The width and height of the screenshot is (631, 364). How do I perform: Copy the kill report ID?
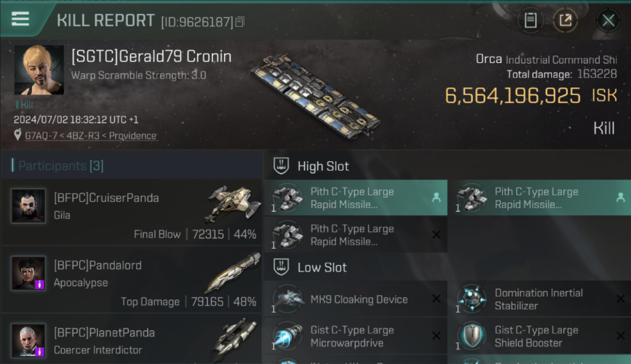pos(240,22)
